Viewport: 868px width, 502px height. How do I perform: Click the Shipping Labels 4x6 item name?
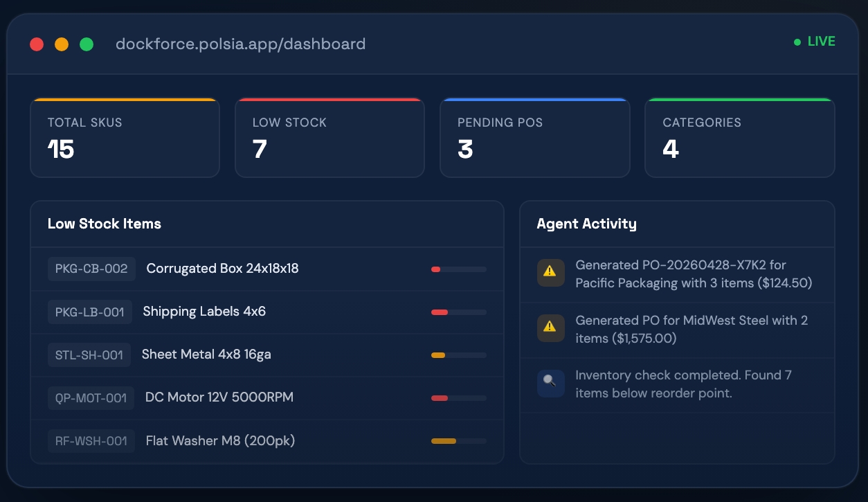click(x=204, y=312)
